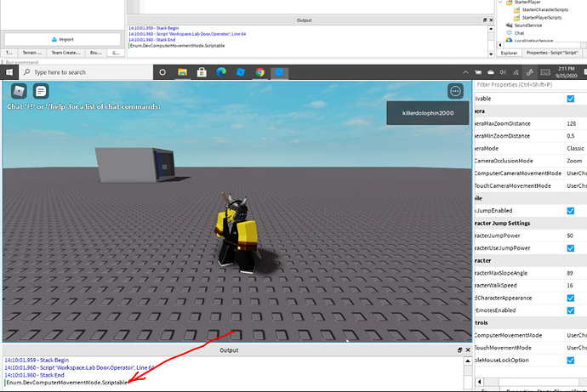The image size is (587, 392).
Task: Open the TouchMovementMode value dropdown
Action: coord(576,348)
